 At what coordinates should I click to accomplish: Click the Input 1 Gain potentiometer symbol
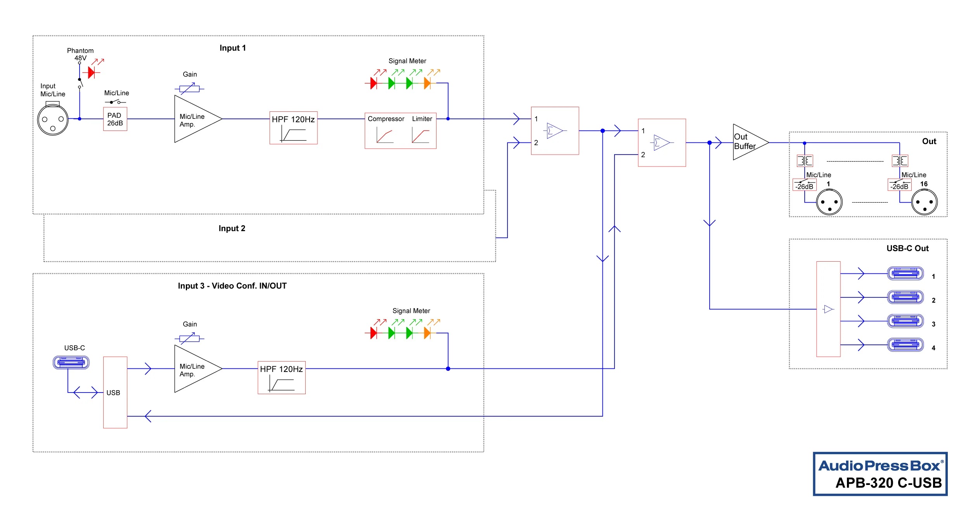coord(189,89)
